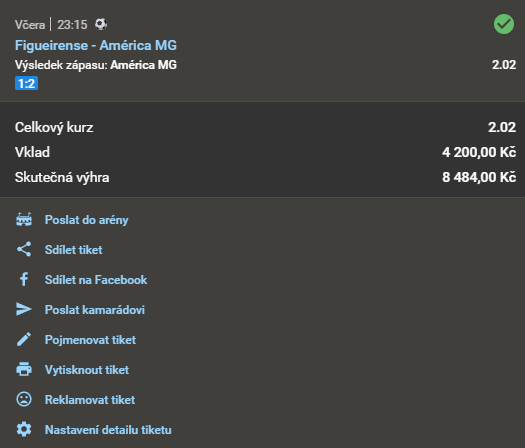The width and height of the screenshot is (525, 448).
Task: Open Nastavení detailu tiketu
Action: pos(108,430)
